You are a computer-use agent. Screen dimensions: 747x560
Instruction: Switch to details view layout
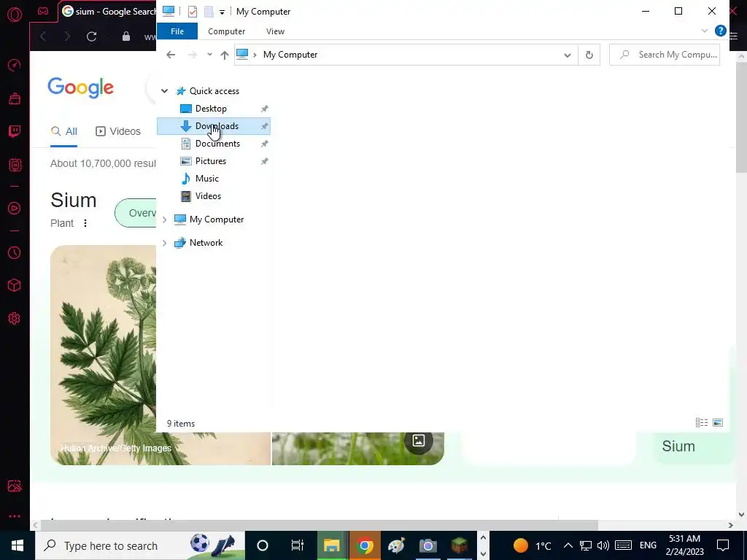pos(701,422)
